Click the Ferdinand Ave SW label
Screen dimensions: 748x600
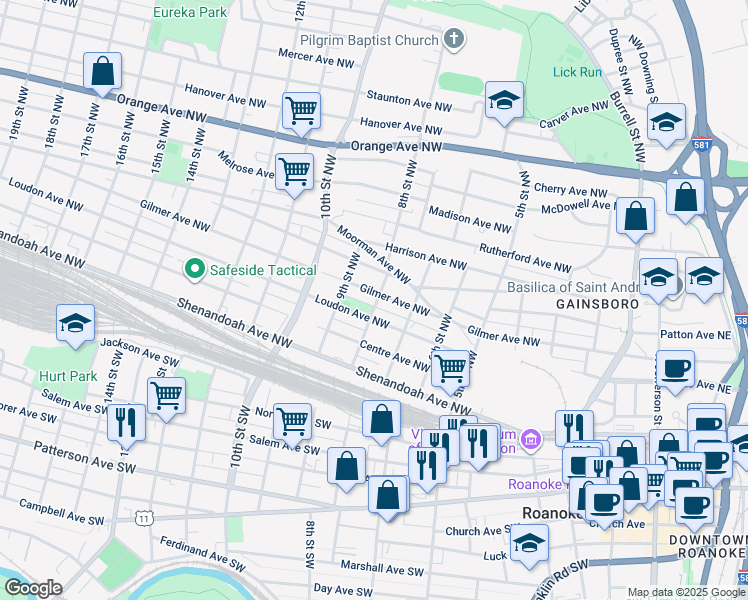[x=203, y=554]
